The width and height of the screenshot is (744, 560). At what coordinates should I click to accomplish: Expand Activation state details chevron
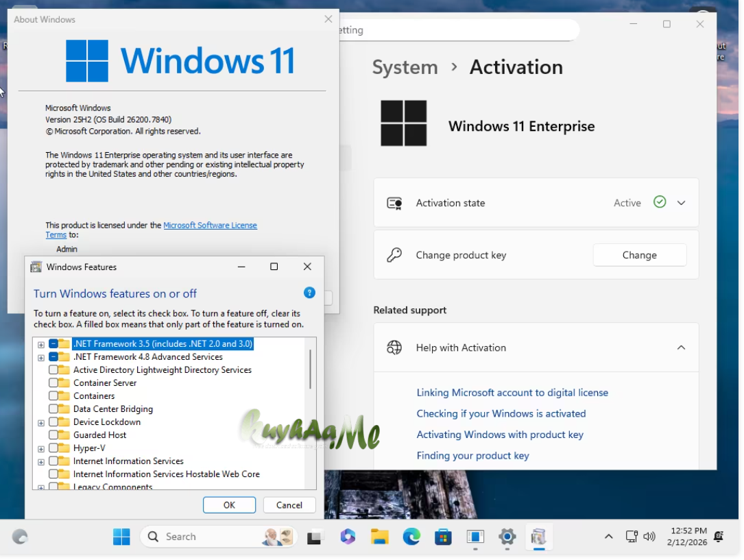(682, 203)
